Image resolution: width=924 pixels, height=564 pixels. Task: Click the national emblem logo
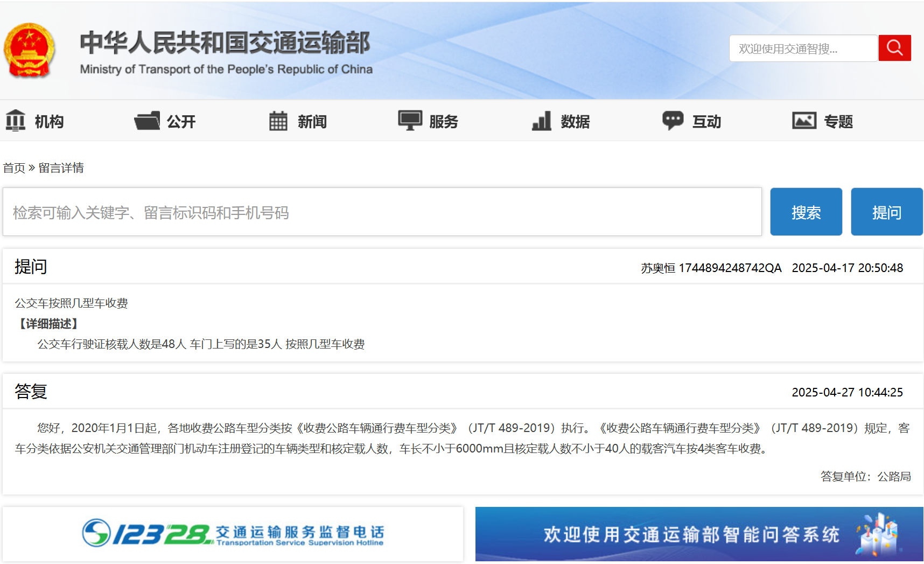point(29,51)
